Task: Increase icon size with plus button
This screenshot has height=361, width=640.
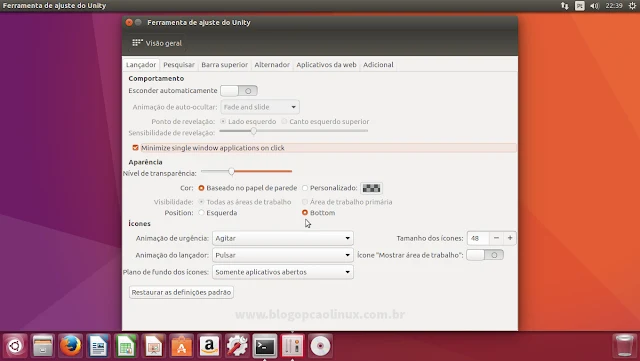Action: point(510,238)
